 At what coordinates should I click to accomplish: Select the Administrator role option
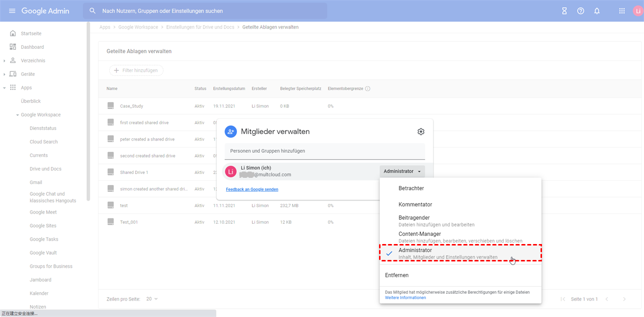(x=459, y=253)
